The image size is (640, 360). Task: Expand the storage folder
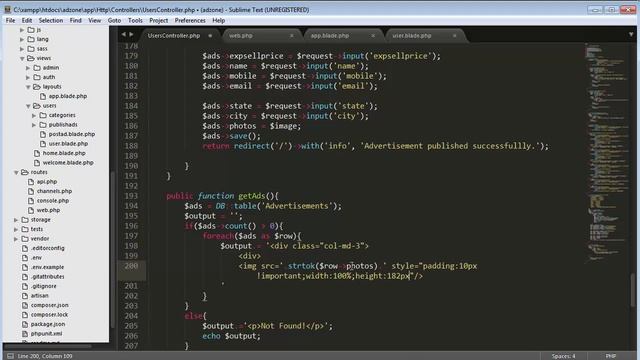click(16, 220)
